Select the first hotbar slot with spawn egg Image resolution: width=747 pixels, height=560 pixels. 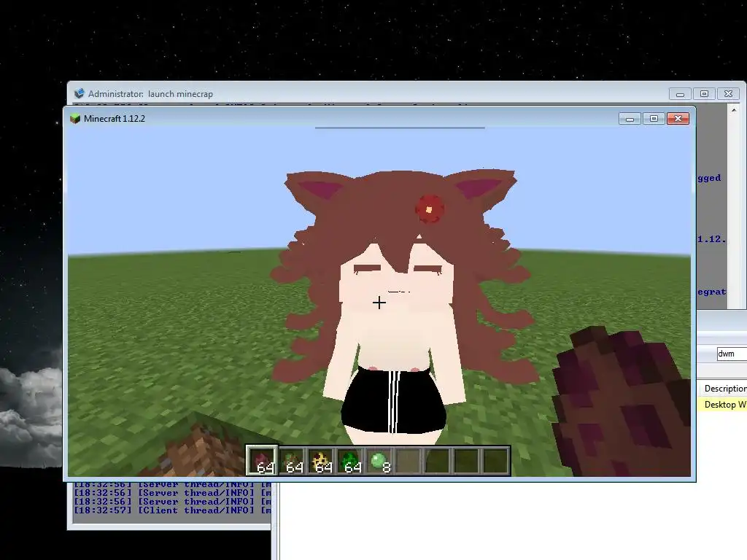coord(262,461)
